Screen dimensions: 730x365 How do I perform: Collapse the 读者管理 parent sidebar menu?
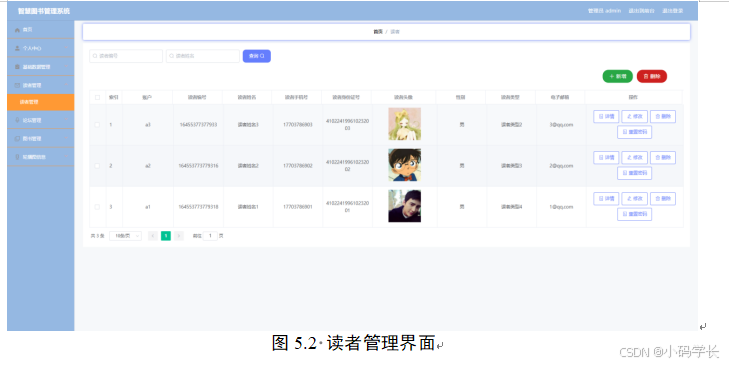41,85
